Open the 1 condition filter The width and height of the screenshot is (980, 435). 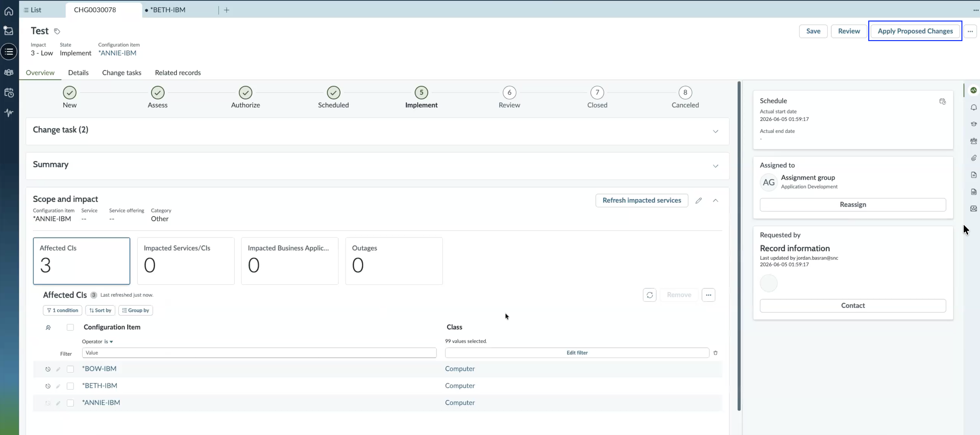[x=63, y=310]
